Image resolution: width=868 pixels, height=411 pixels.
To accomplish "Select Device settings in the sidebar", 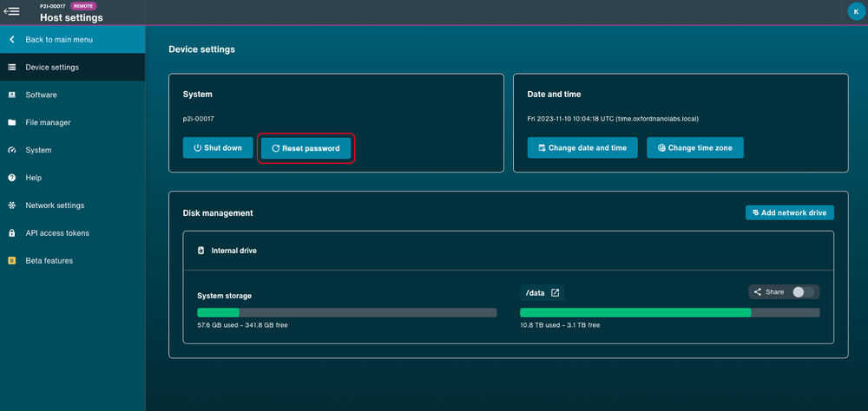I will 73,68.
